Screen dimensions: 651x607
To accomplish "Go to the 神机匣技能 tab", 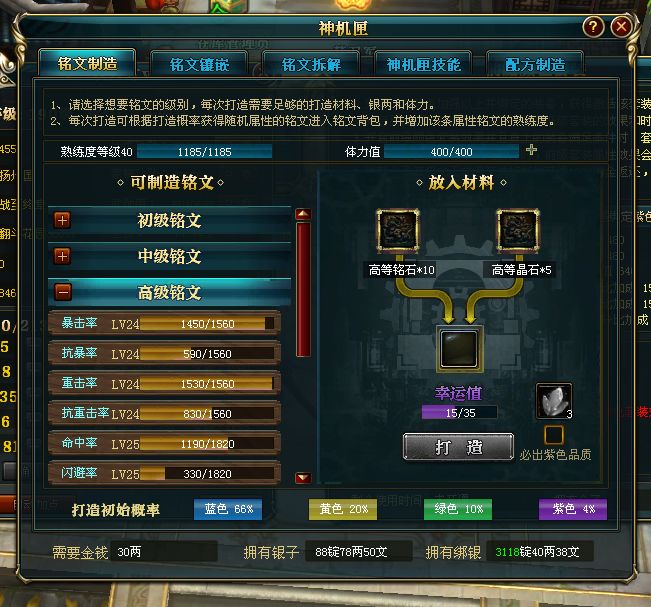I will 423,64.
